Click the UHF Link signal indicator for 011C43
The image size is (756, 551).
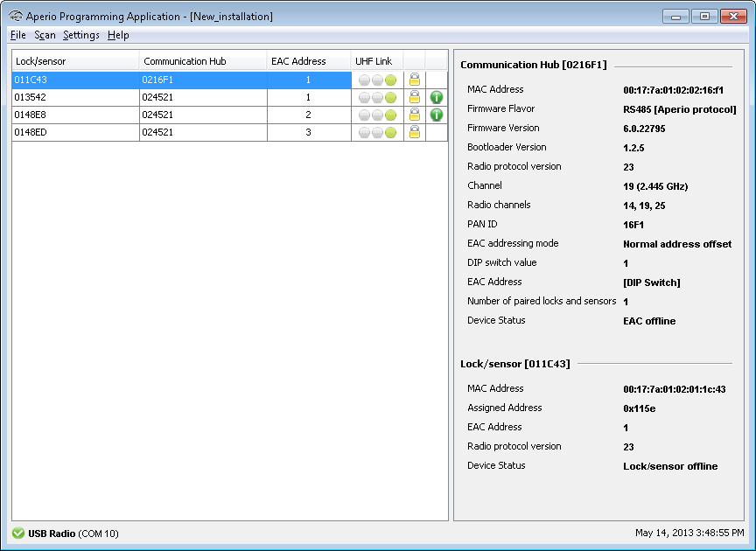377,80
